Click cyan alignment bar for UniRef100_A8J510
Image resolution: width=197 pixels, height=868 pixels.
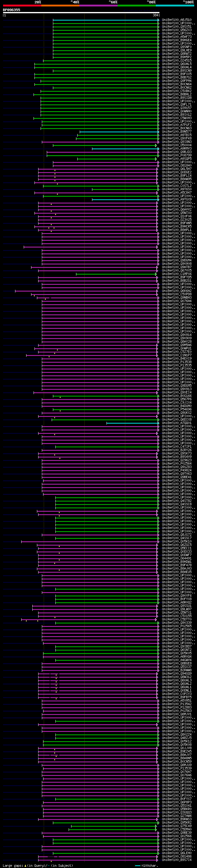[106, 20]
